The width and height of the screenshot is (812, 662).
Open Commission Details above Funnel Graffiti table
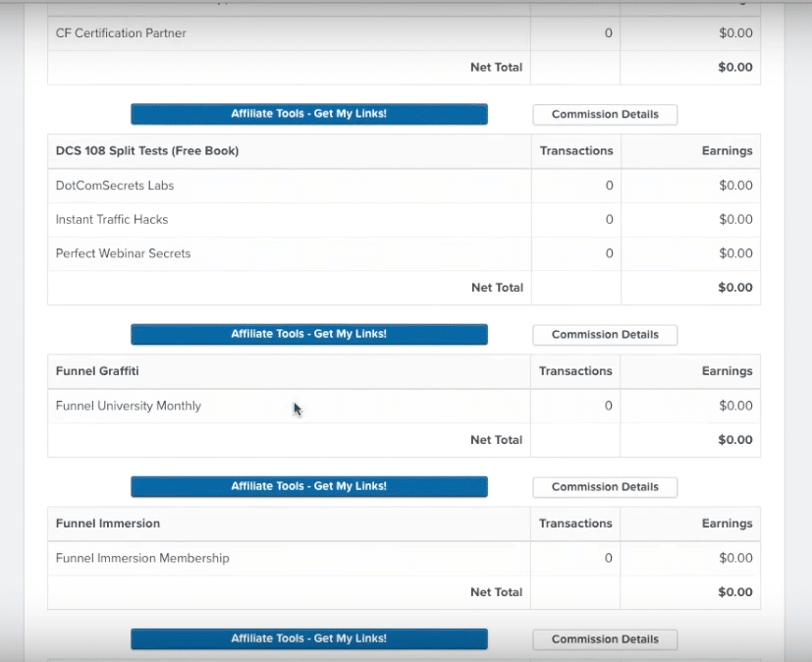(x=605, y=335)
